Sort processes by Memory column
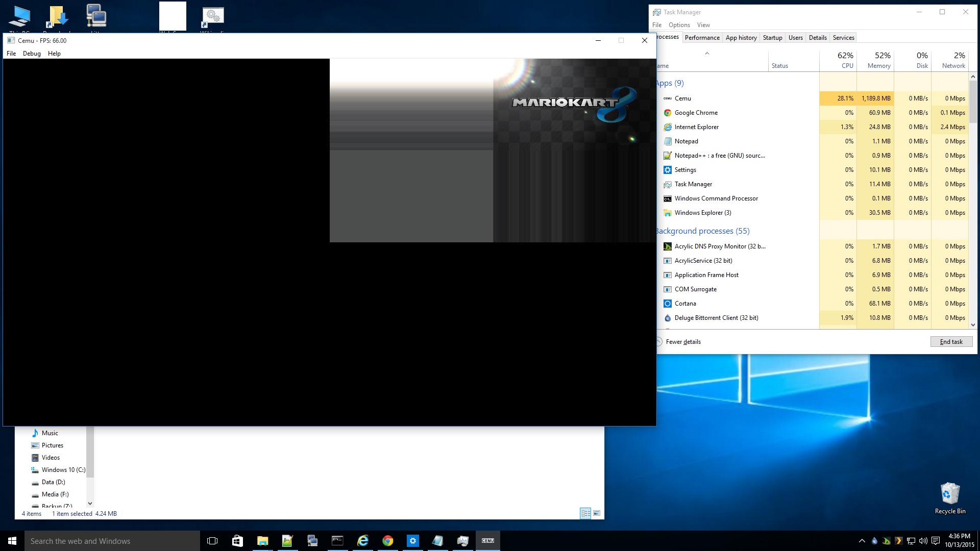980x551 pixels. pos(875,60)
